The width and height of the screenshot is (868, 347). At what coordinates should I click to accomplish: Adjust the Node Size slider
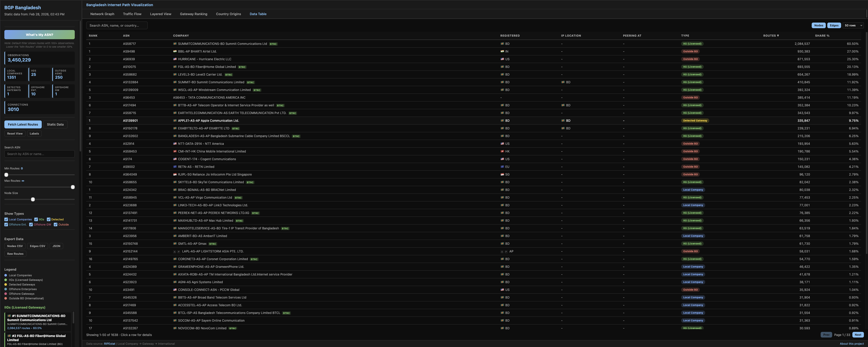(33, 199)
